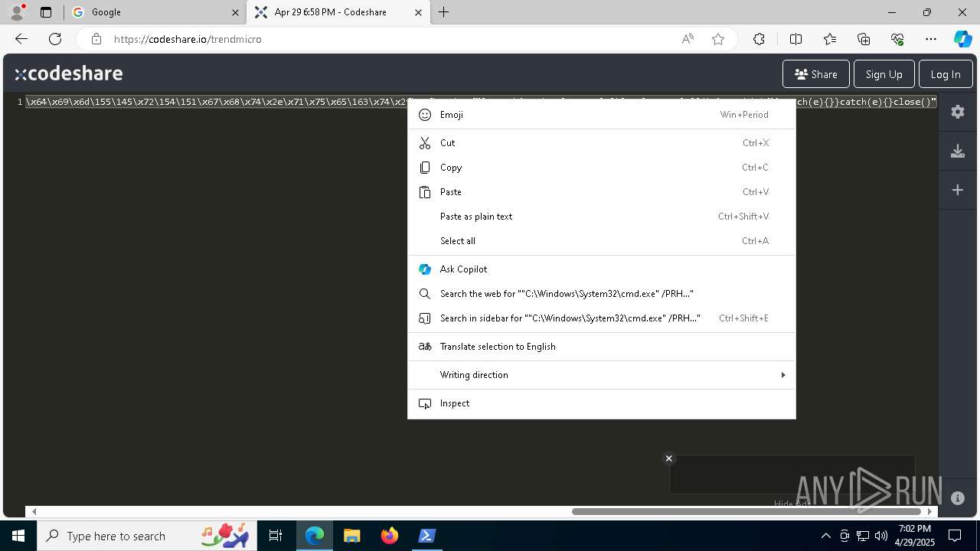Open Task View on taskbar
Viewport: 980px width, 551px height.
276,536
